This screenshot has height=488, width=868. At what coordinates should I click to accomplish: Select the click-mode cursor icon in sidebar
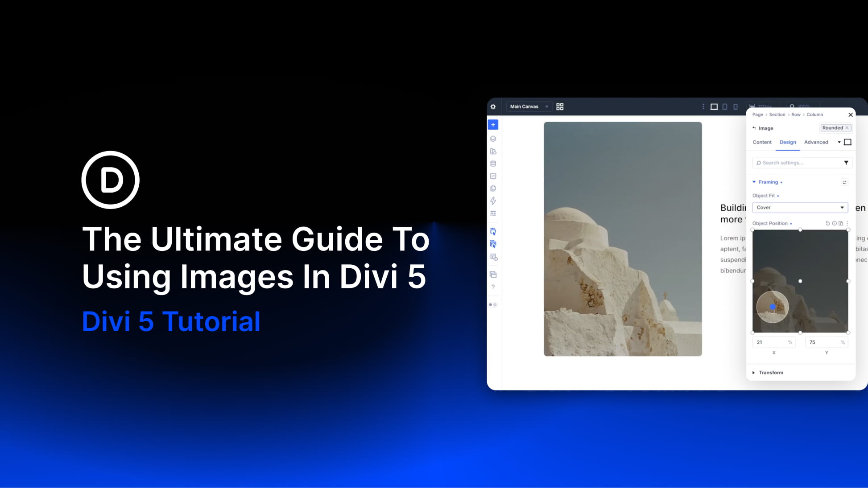point(493,231)
